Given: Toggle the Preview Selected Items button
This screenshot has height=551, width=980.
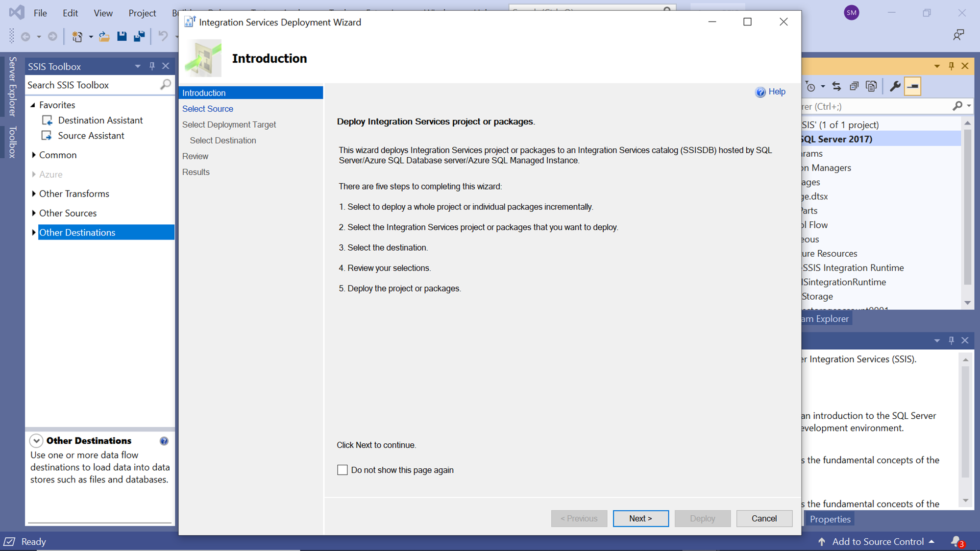Looking at the screenshot, I should coord(912,87).
